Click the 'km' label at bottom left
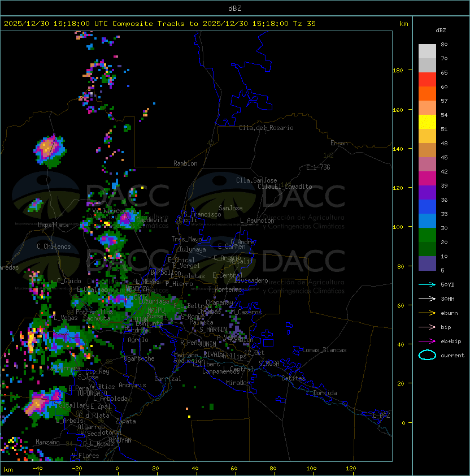 pyautogui.click(x=8, y=470)
